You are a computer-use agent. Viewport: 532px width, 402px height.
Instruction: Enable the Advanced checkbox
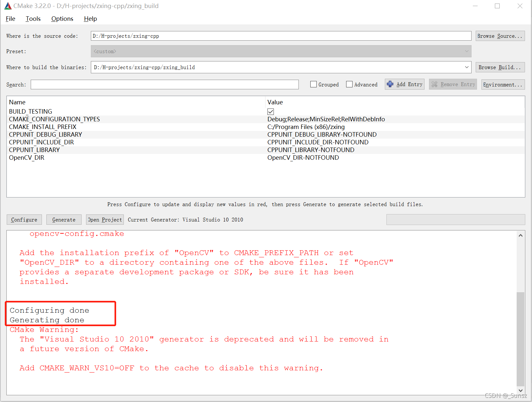tap(349, 84)
